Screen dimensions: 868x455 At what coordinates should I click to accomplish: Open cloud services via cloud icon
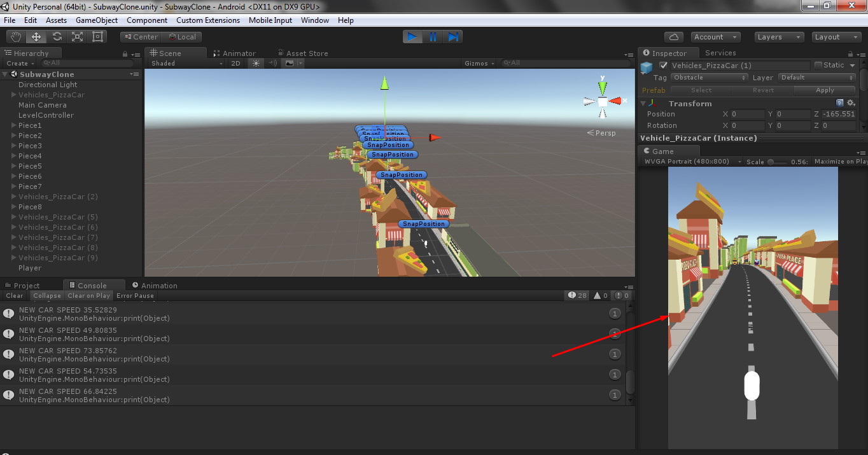coord(674,37)
